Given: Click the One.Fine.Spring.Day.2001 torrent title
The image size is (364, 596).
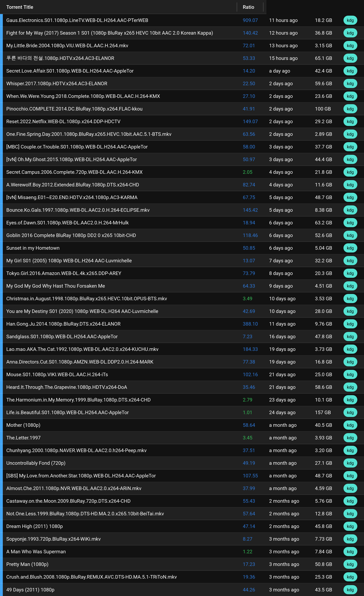Looking at the screenshot, I should tap(89, 134).
